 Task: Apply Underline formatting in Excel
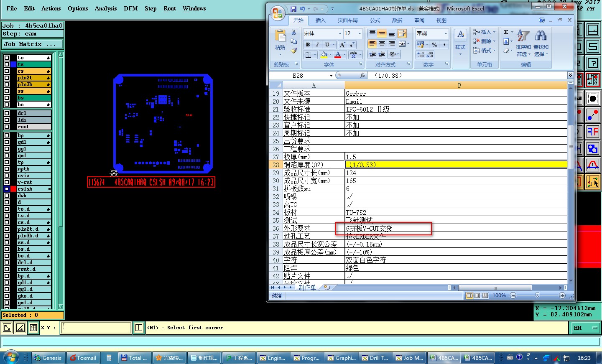327,44
